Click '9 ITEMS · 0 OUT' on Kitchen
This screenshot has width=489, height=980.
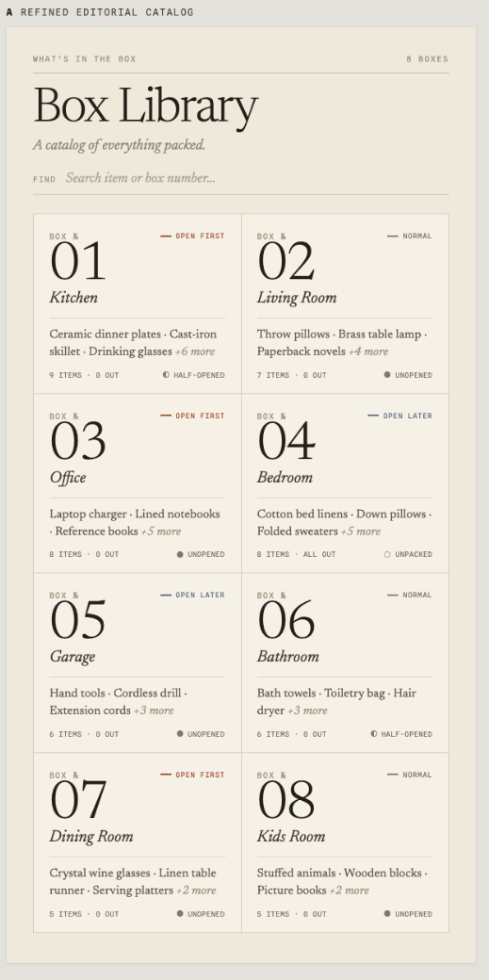pos(84,375)
